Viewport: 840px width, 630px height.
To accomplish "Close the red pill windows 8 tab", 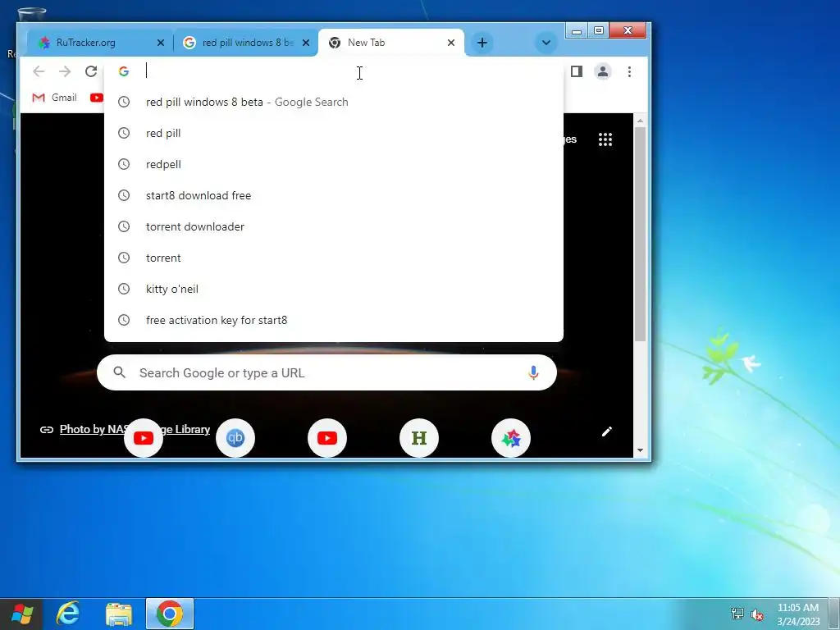I will pyautogui.click(x=306, y=43).
